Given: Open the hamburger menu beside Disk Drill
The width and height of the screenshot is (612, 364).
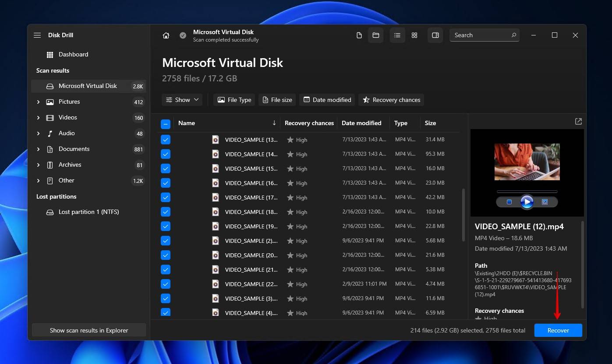Looking at the screenshot, I should click(37, 35).
